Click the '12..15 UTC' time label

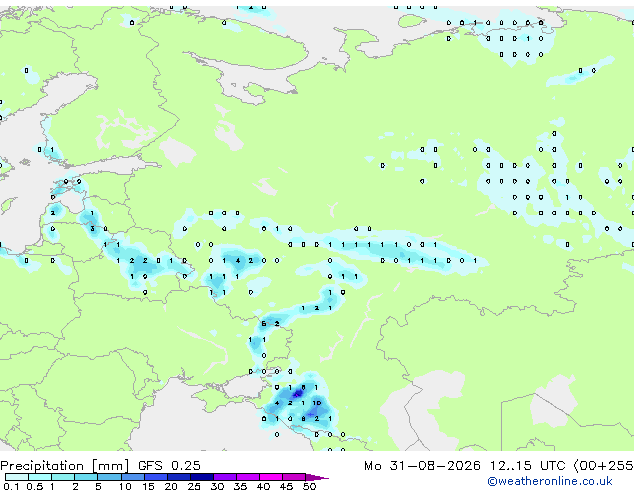coord(527,466)
